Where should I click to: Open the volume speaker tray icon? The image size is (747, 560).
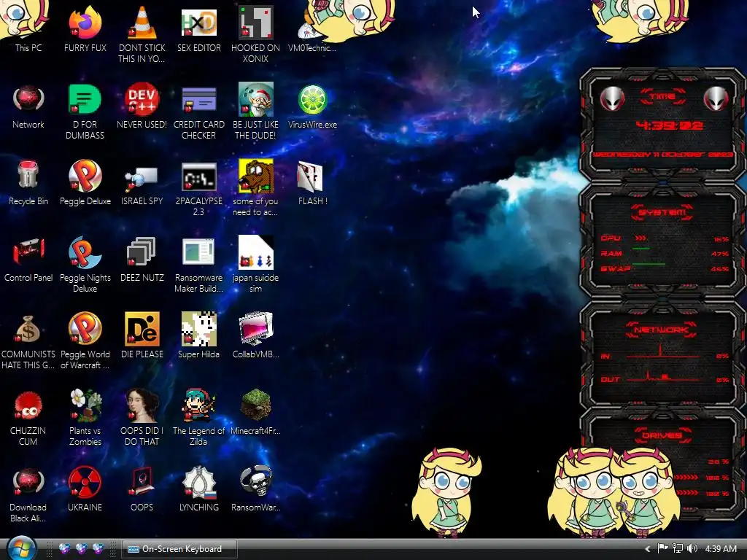coord(692,548)
